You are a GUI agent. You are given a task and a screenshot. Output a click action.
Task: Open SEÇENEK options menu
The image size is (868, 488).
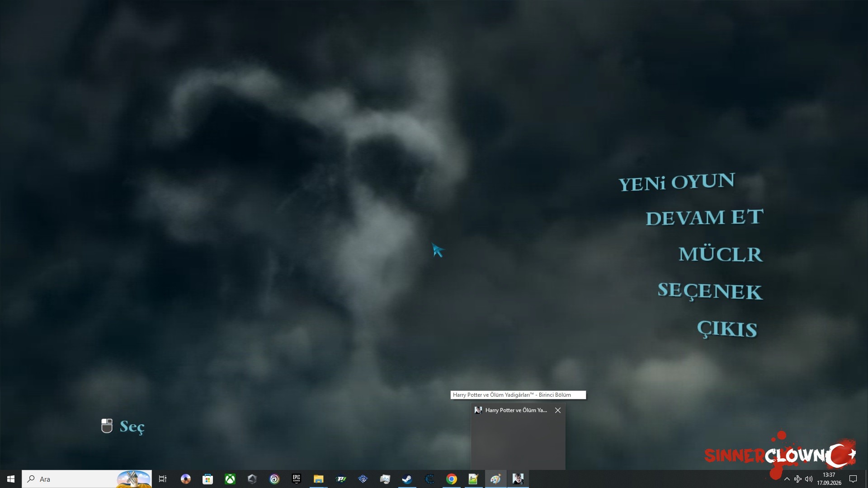pos(710,291)
